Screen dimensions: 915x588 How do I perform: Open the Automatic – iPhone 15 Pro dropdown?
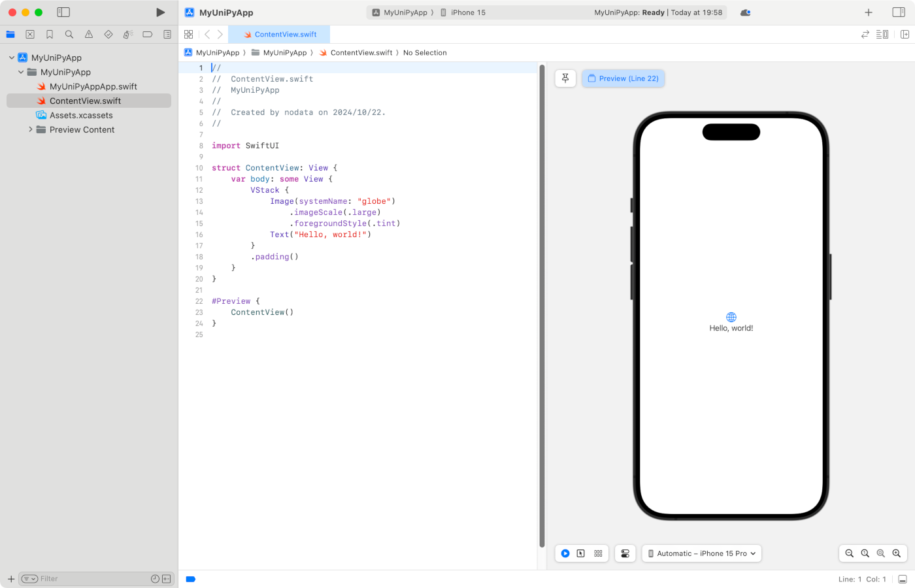(x=702, y=553)
